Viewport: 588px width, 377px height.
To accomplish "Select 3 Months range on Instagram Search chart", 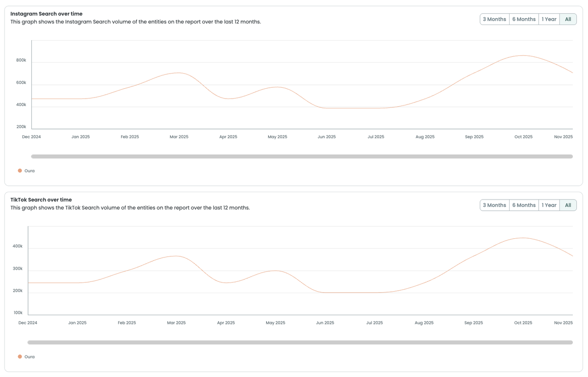I will (494, 19).
